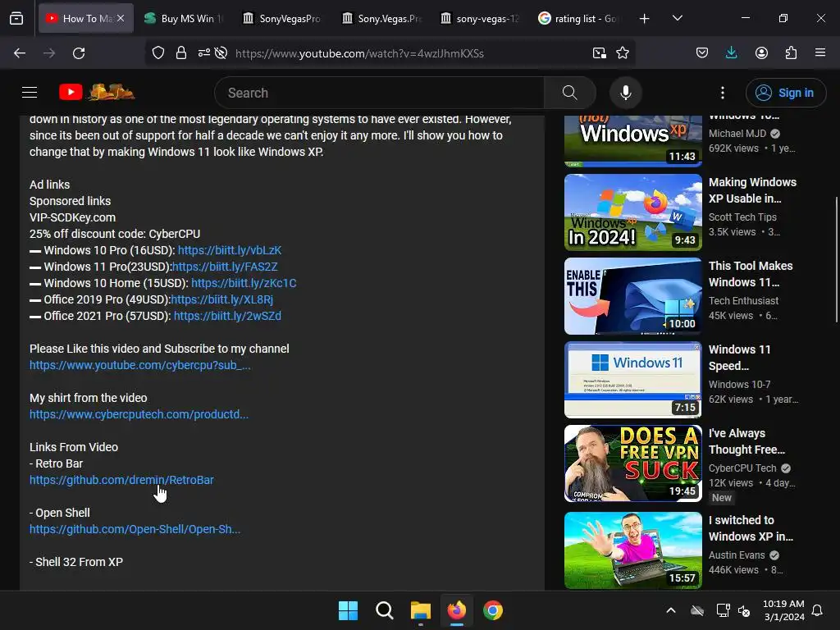840x630 pixels.
Task: Open the Windows 10 Home biitt.ly link
Action: pyautogui.click(x=244, y=283)
